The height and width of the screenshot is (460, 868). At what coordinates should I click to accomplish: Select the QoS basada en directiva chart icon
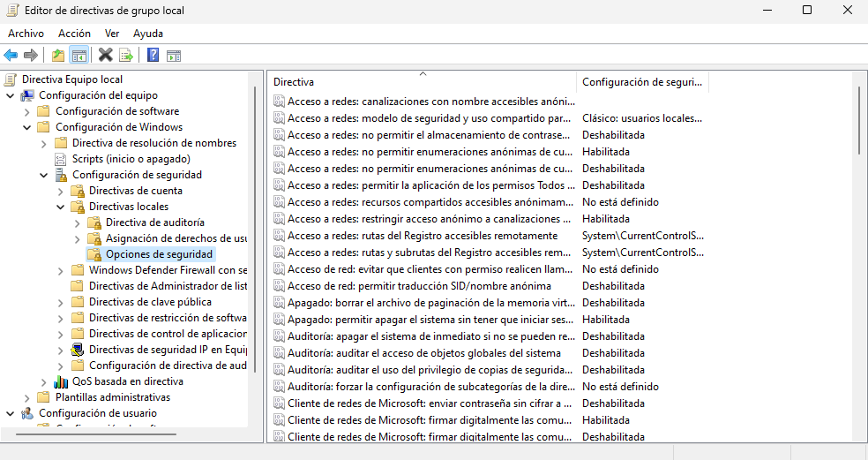pyautogui.click(x=60, y=381)
